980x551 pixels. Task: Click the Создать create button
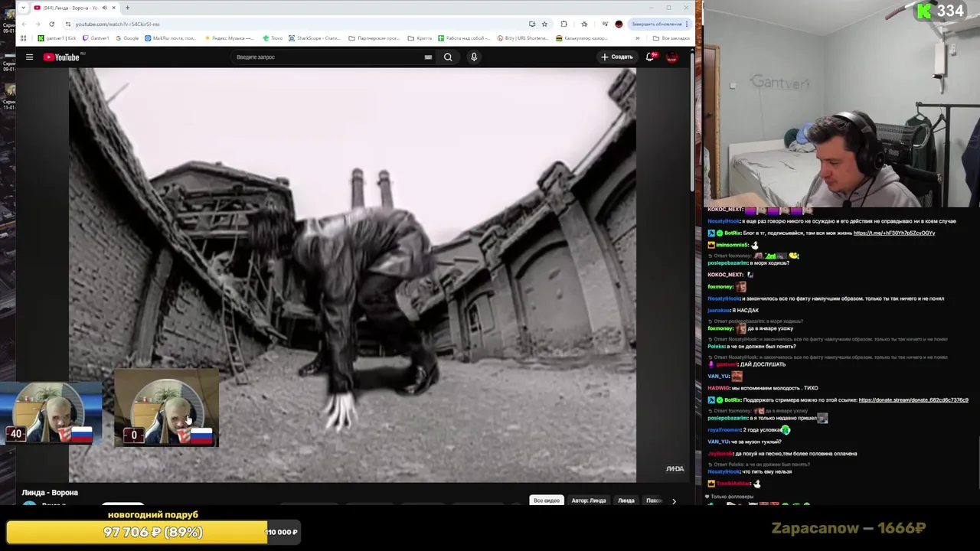(617, 57)
